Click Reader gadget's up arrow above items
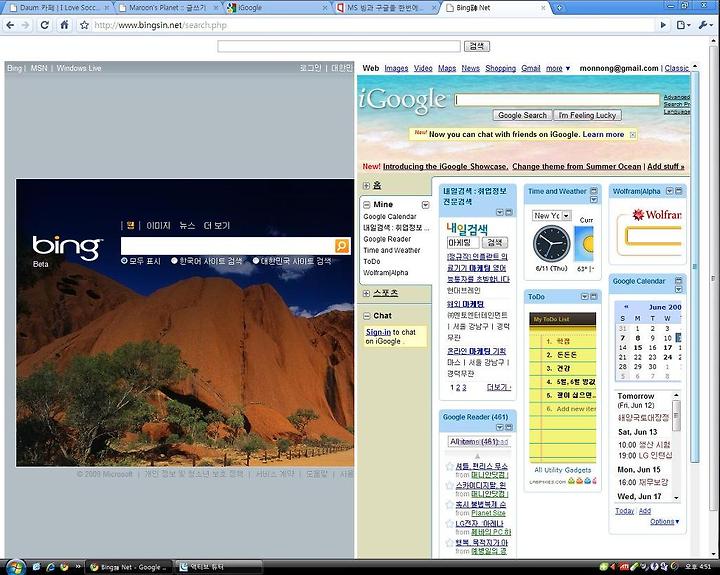The width and height of the screenshot is (720, 575). point(478,456)
